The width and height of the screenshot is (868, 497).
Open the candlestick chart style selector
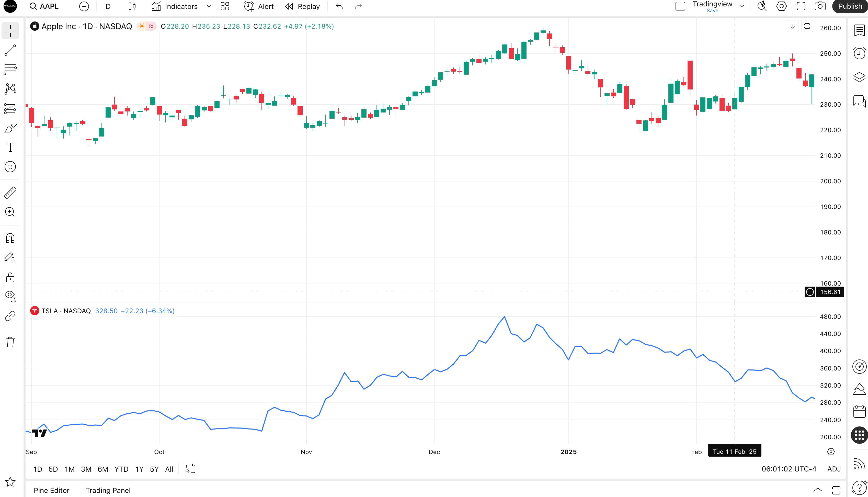[132, 6]
